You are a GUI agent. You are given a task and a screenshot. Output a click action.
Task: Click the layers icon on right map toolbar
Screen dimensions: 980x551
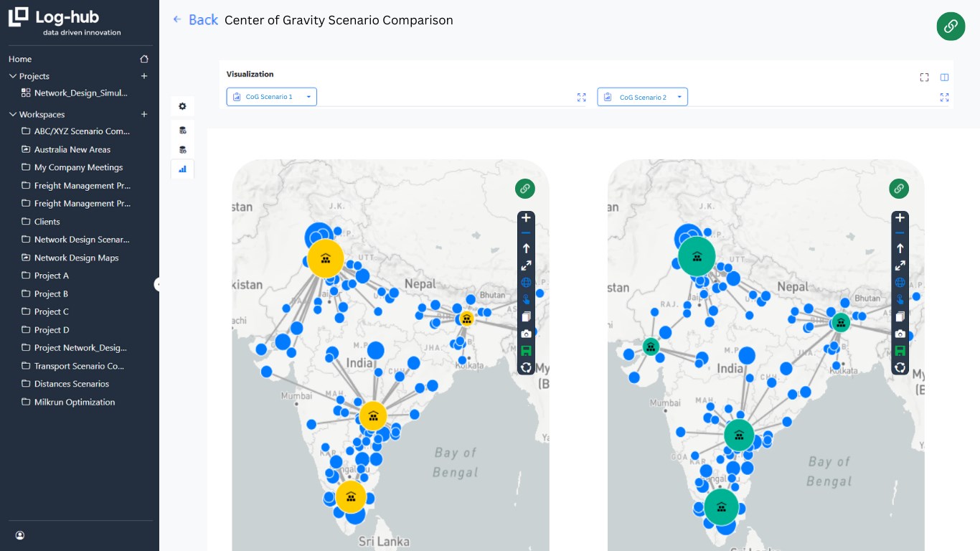pos(900,316)
